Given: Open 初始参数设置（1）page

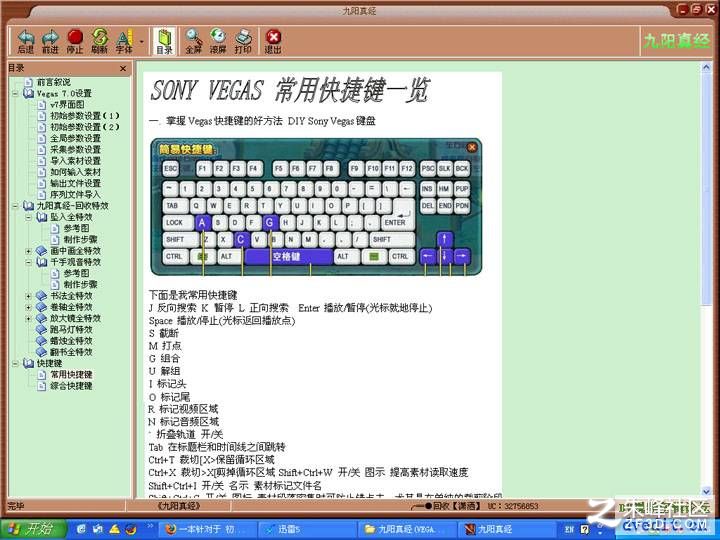Looking at the screenshot, I should tap(84, 116).
